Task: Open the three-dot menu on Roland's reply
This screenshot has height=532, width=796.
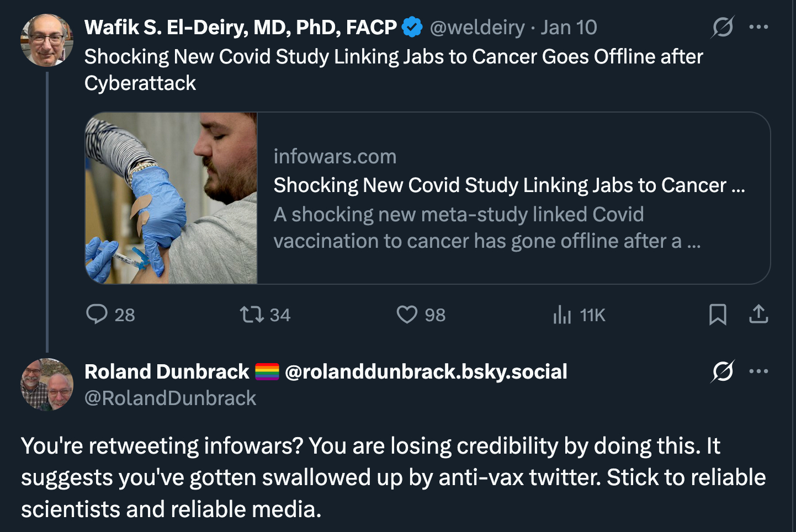Action: pyautogui.click(x=759, y=371)
